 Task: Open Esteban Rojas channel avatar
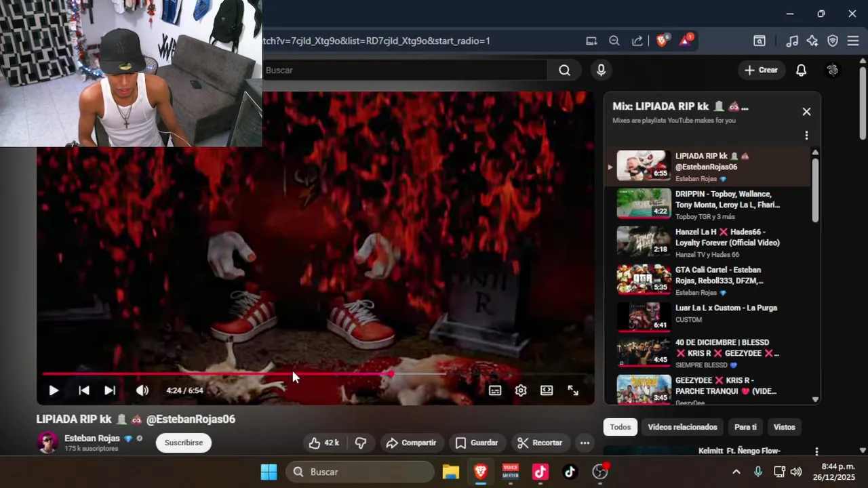47,443
